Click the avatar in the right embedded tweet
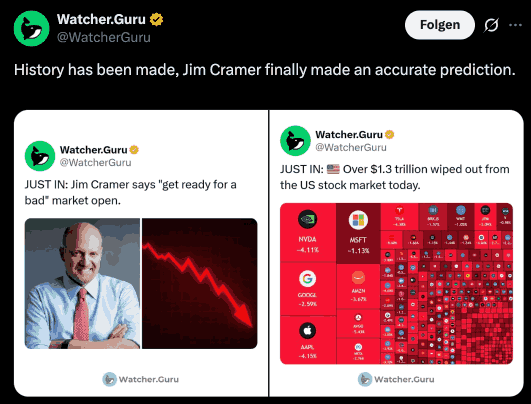 (x=295, y=141)
